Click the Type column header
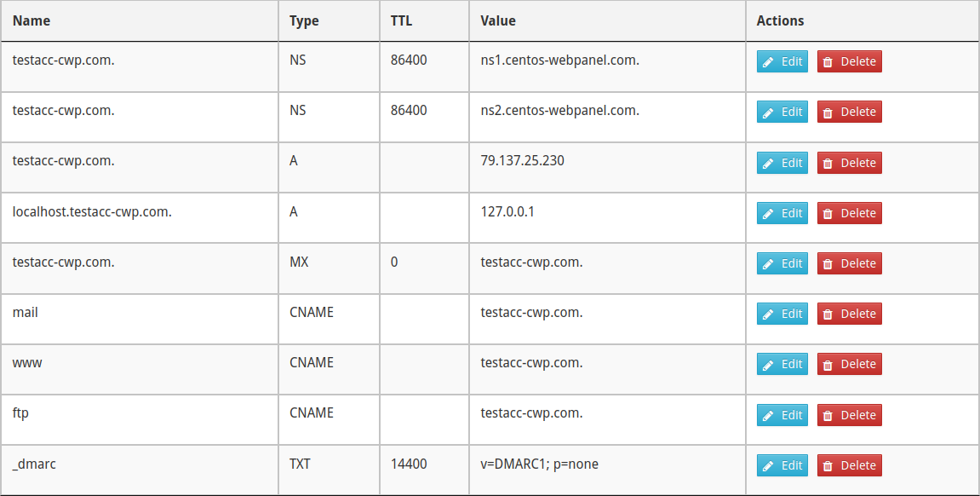This screenshot has height=496, width=980. click(304, 20)
